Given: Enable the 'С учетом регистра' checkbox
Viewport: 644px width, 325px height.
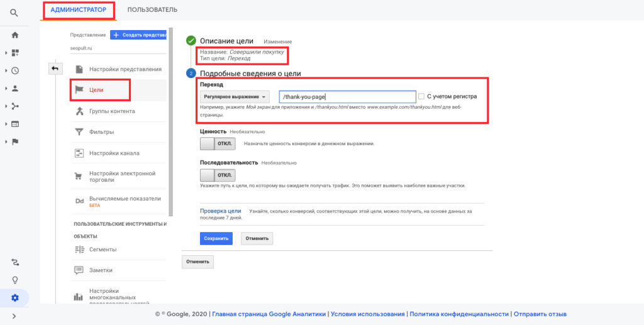Looking at the screenshot, I should coord(421,96).
